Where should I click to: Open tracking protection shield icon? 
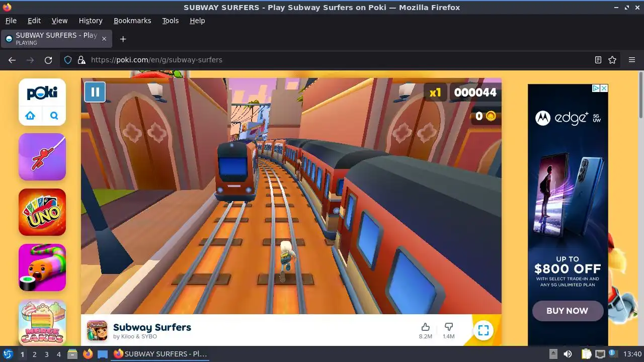point(68,60)
